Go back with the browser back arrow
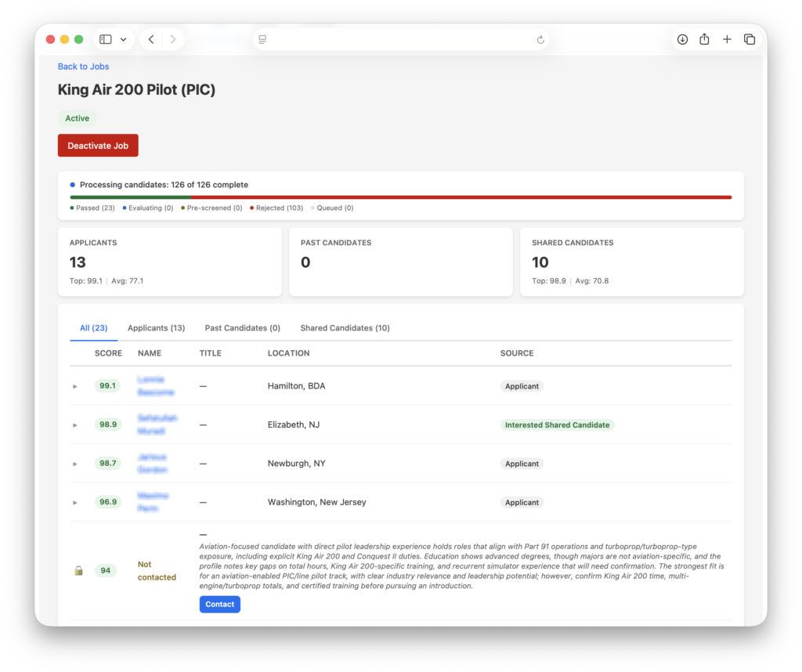 [x=151, y=39]
